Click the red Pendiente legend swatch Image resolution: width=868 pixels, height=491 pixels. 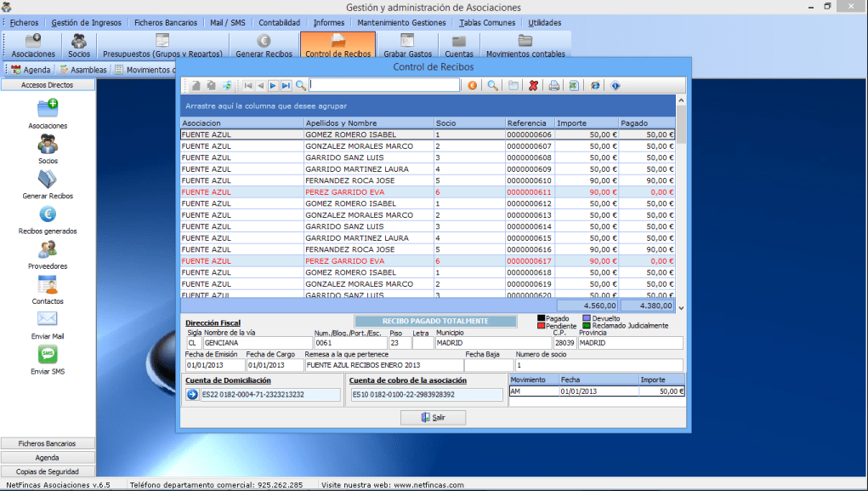[541, 326]
